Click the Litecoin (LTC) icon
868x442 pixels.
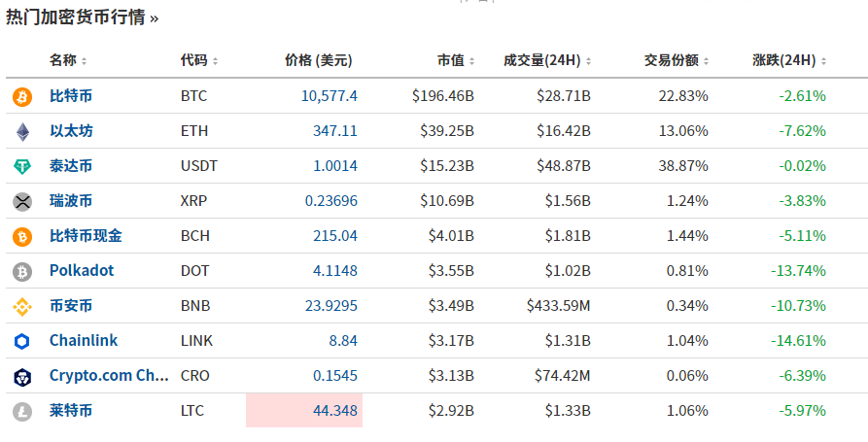point(22,412)
